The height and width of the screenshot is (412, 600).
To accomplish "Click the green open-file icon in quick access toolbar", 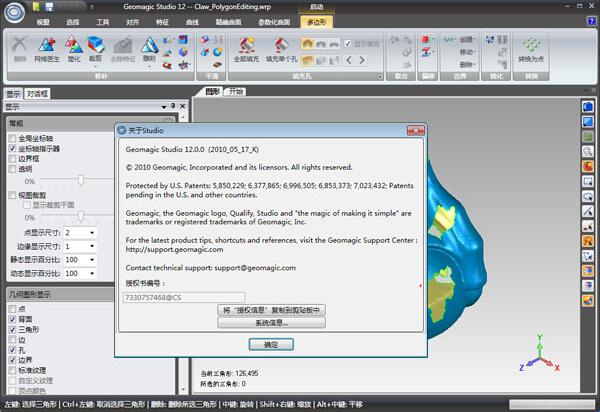I will (36, 7).
